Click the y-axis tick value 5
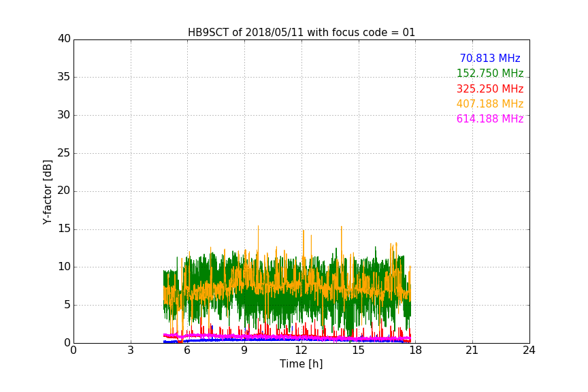The width and height of the screenshot is (588, 392). tap(67, 305)
